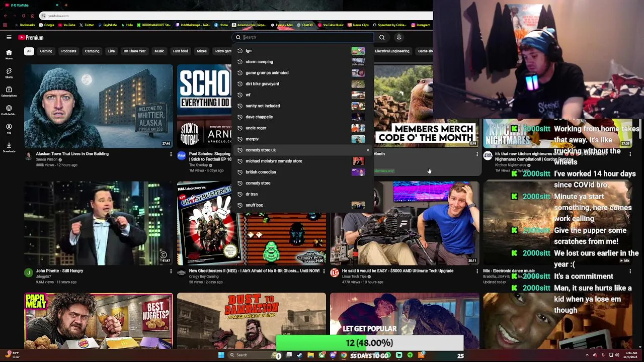
Task: Choose 'game grumps animated' suggestion
Action: 303,73
